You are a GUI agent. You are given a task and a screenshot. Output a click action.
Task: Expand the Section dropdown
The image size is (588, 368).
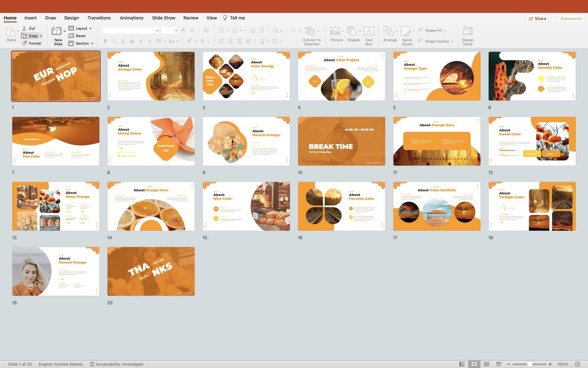click(92, 44)
